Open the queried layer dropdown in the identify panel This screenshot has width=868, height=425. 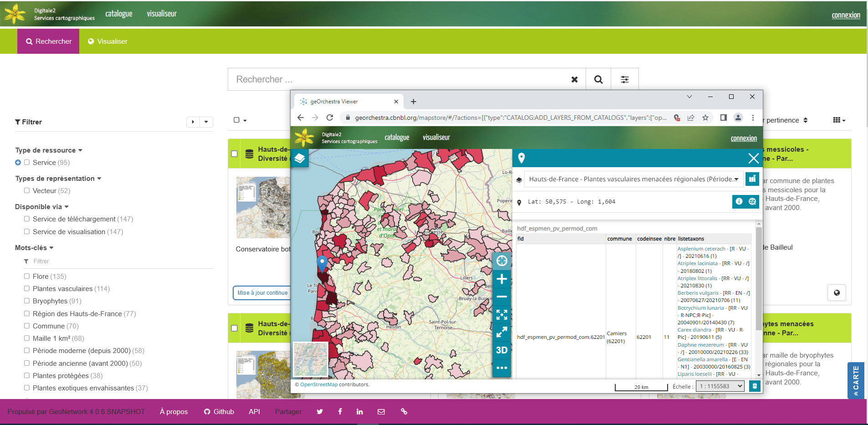point(736,179)
